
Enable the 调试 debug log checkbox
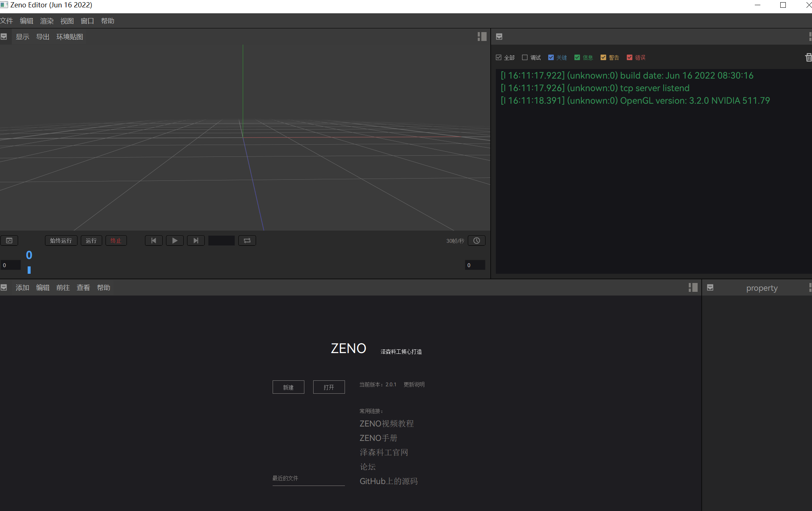tap(525, 58)
